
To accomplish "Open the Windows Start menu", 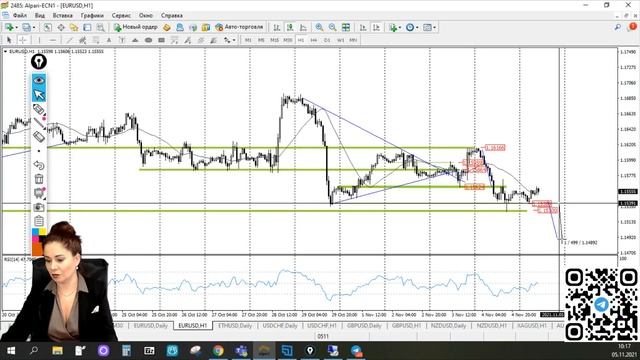I will 11,351.
